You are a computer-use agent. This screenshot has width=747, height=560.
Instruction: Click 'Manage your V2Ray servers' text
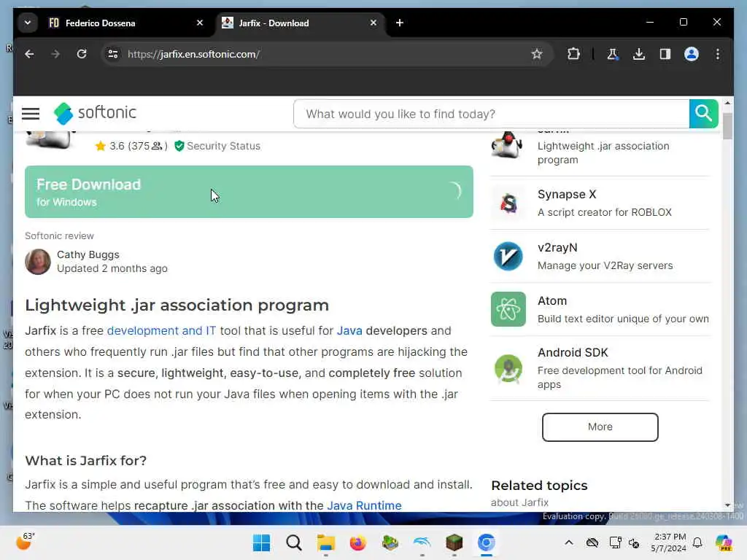point(605,265)
